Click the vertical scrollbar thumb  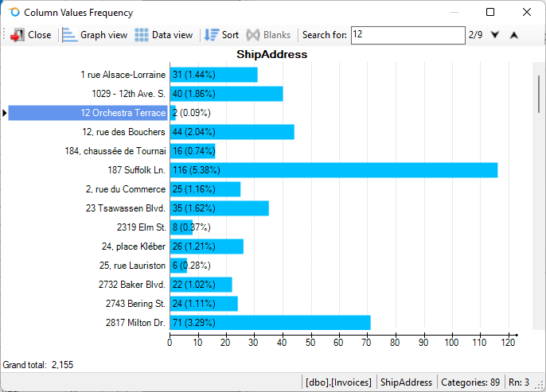[x=539, y=87]
